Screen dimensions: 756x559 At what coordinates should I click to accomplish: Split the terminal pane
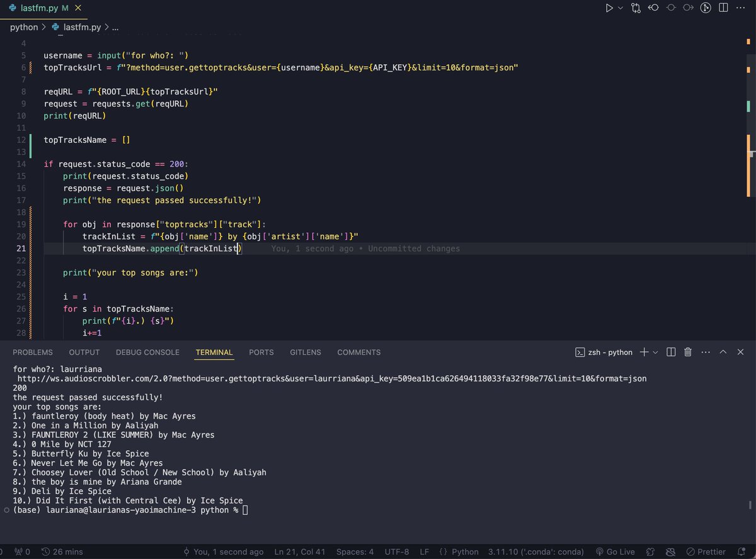[671, 352]
